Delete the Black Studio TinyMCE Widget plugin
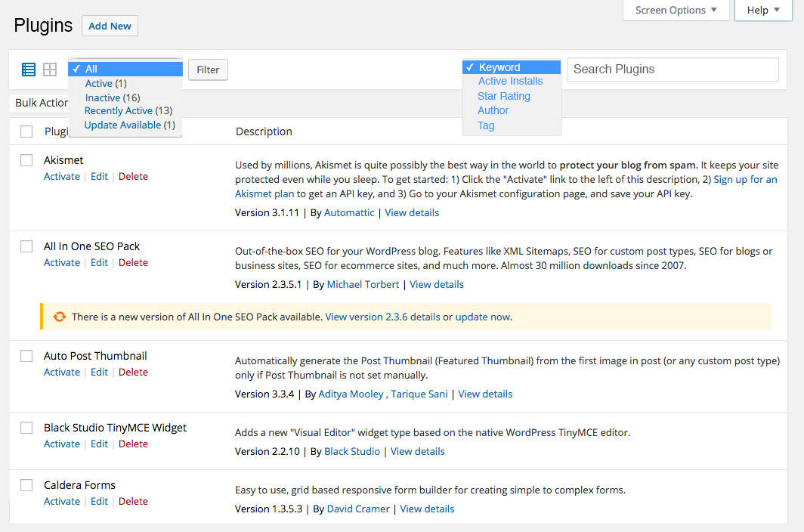Viewport: 804px width, 532px height. [x=133, y=444]
